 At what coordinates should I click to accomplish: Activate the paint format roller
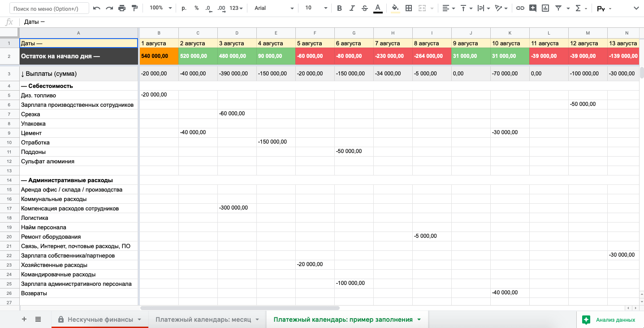pos(134,8)
